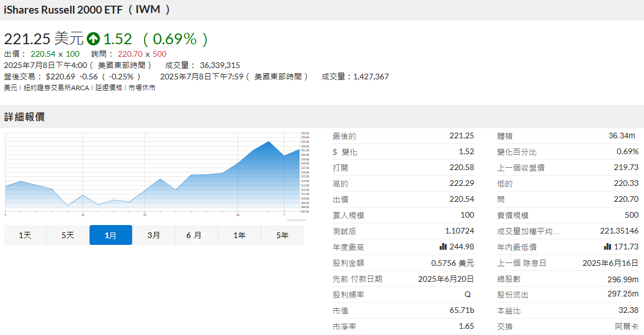Screen dimensions: 644x335
Task: Click the 打開 value 220.58
Action: (x=461, y=168)
